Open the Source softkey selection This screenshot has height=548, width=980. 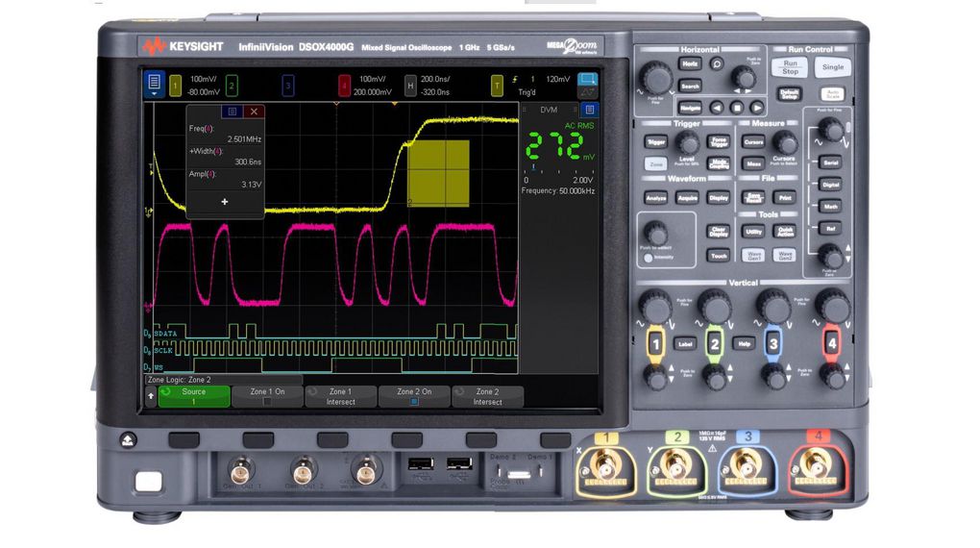point(194,396)
